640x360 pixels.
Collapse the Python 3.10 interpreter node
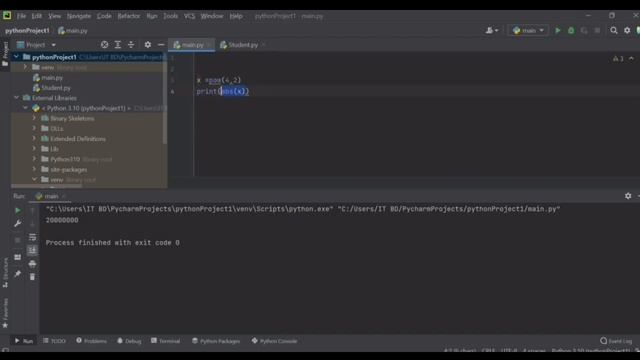(x=25, y=108)
